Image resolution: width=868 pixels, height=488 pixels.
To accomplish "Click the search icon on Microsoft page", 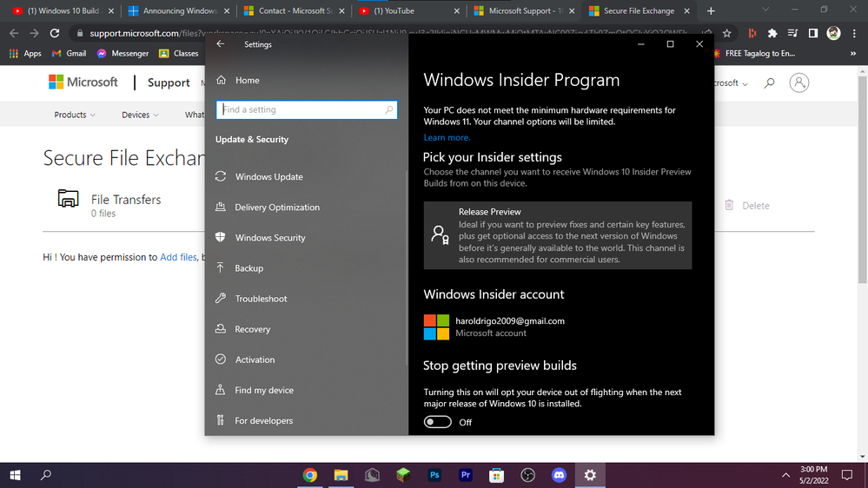I will pyautogui.click(x=769, y=83).
